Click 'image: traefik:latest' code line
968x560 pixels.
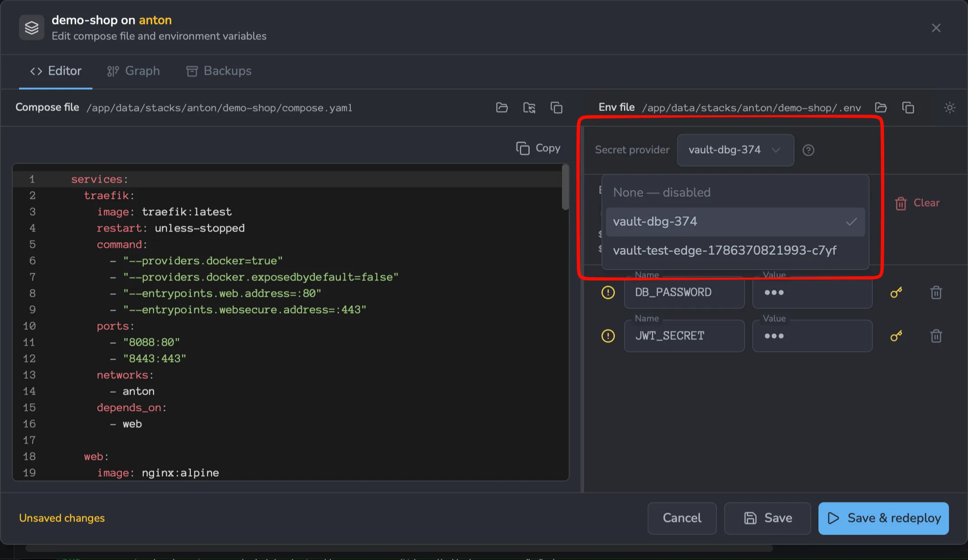click(x=164, y=212)
